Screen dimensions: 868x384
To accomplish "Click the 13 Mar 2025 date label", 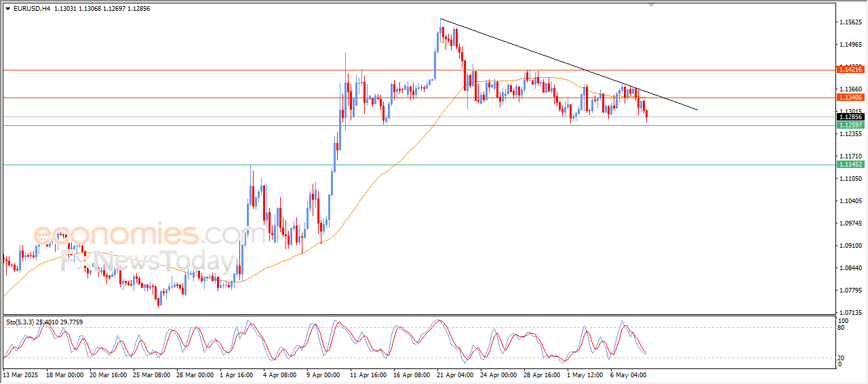I will (x=20, y=374).
